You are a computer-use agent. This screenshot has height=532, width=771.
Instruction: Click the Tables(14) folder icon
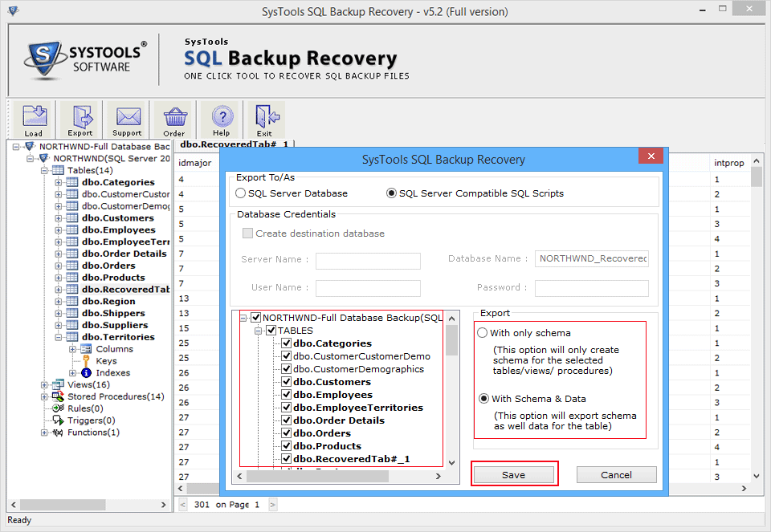tap(58, 170)
